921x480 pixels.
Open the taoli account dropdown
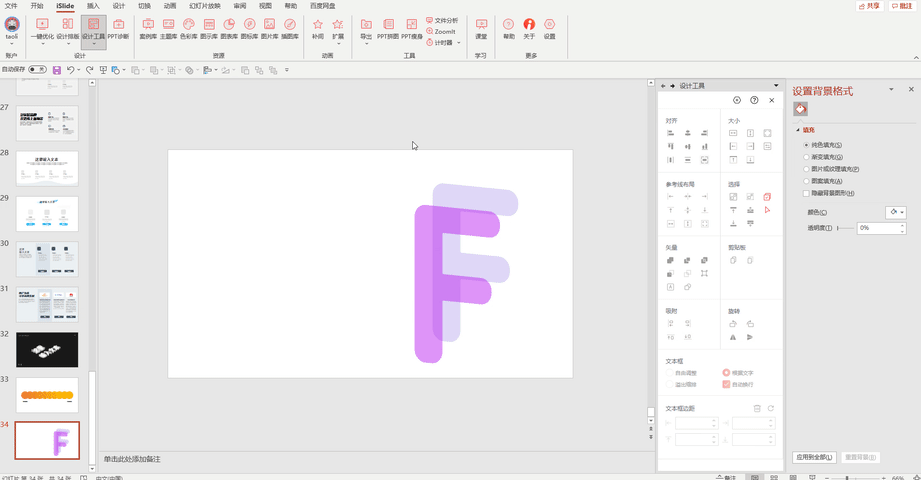pos(12,43)
